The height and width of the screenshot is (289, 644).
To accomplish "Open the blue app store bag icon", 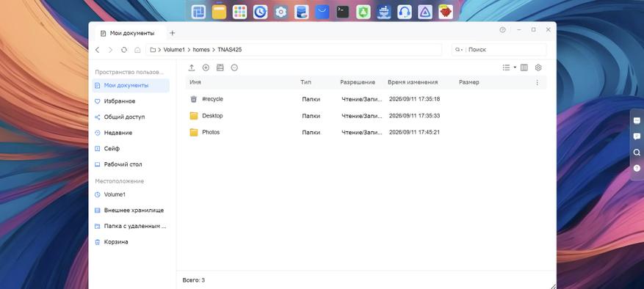I will 322,12.
